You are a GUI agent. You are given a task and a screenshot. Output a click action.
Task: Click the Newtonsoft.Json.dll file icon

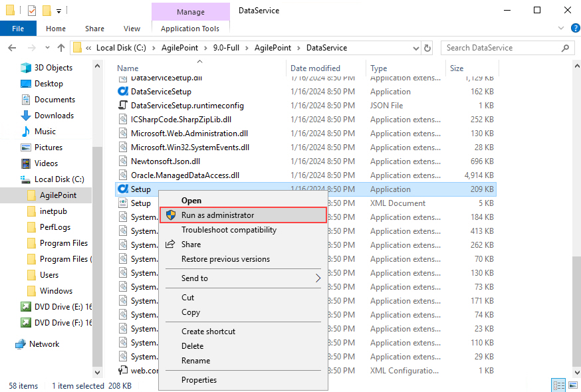tap(122, 161)
